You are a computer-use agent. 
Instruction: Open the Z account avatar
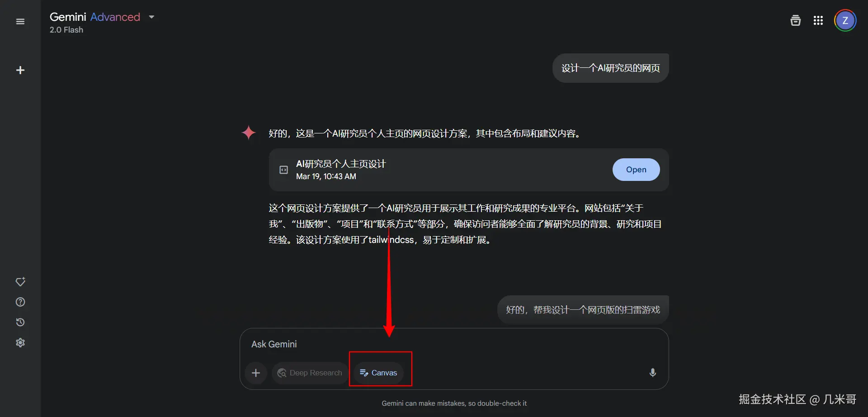[x=845, y=20]
